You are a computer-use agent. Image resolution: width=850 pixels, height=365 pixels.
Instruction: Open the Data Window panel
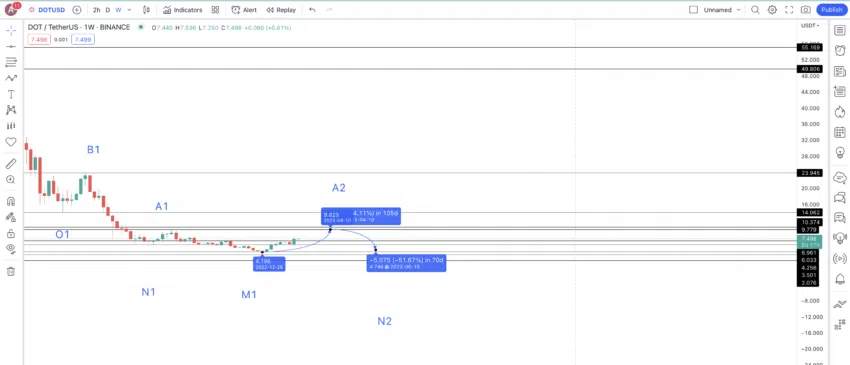click(x=840, y=91)
